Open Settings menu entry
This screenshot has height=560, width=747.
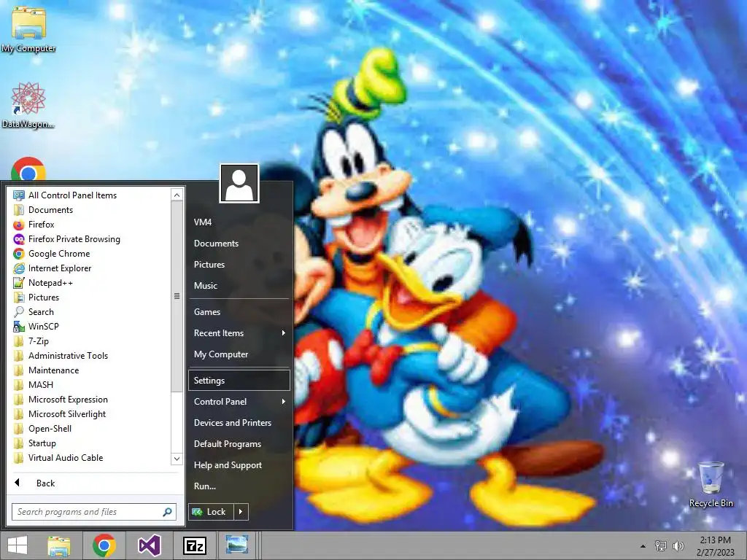[239, 381]
